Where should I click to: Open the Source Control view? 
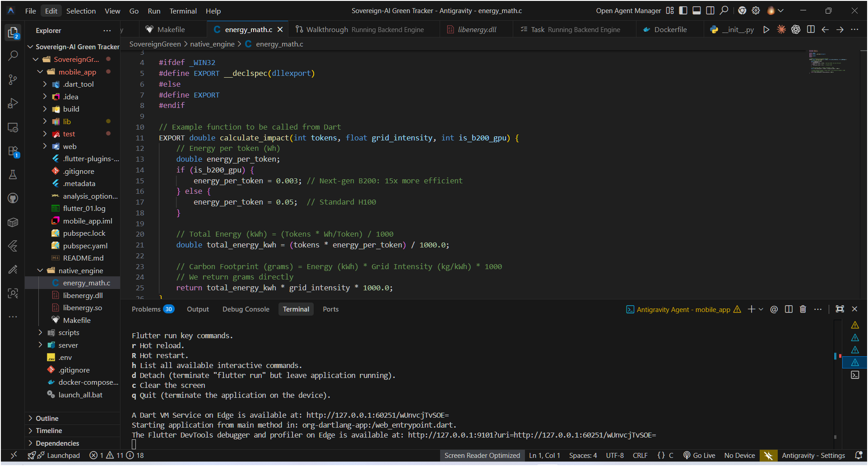click(13, 80)
